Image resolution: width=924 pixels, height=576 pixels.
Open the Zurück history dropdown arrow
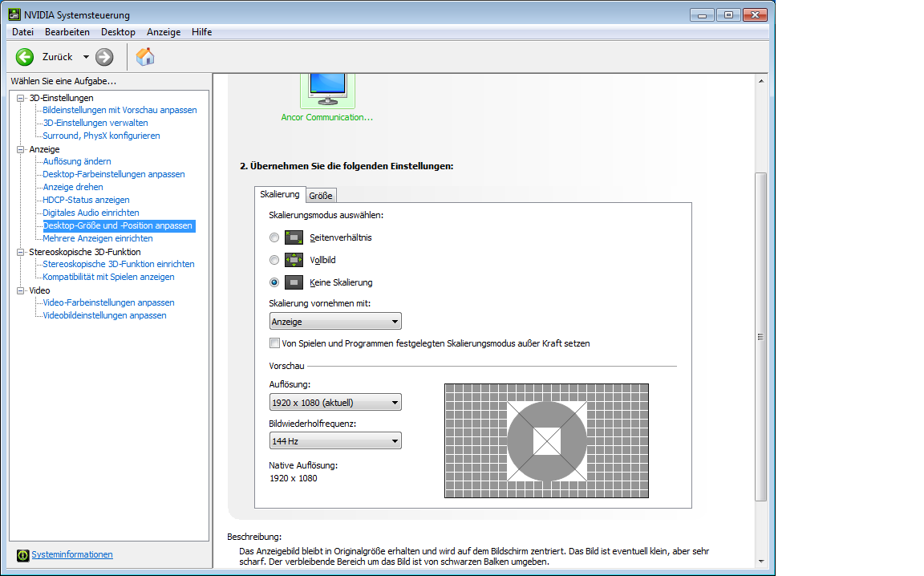point(86,57)
